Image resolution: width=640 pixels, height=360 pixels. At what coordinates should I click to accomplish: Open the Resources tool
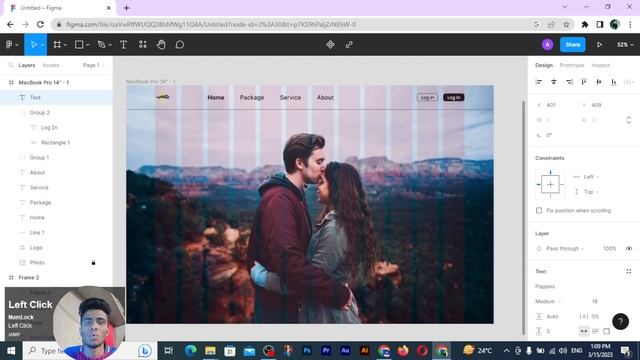[142, 44]
